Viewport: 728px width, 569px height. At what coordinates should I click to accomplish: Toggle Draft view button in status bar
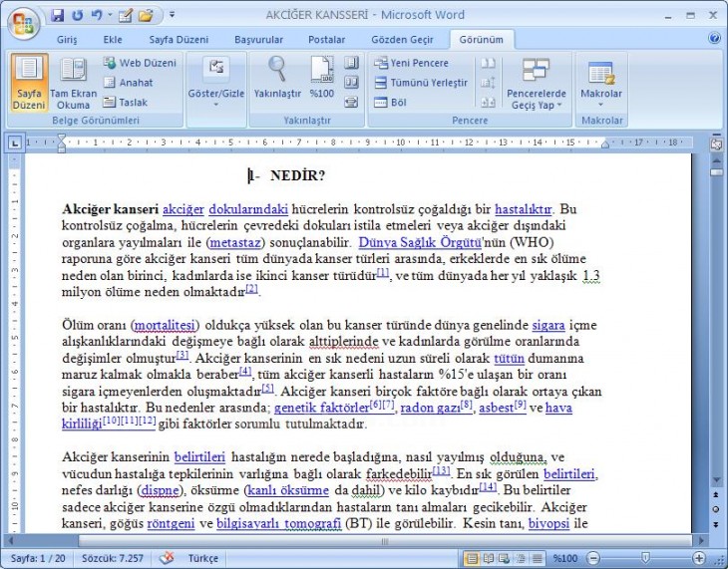[538, 558]
